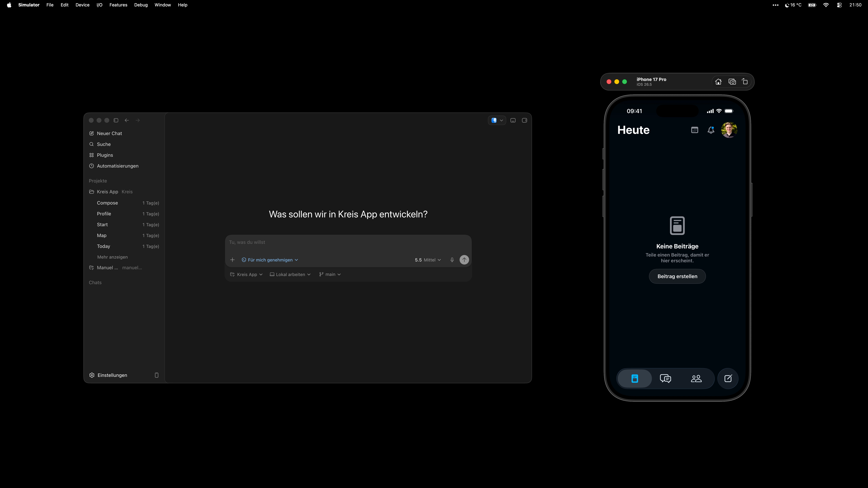Viewport: 868px width, 488px height.
Task: Click the 'Keine Beiträge' empty state icon
Action: 677,225
